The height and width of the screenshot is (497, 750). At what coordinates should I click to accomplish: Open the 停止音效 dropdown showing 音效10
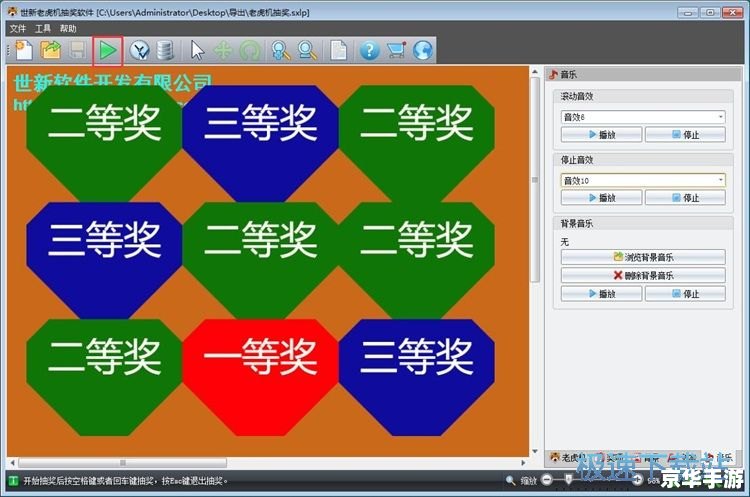tap(643, 180)
